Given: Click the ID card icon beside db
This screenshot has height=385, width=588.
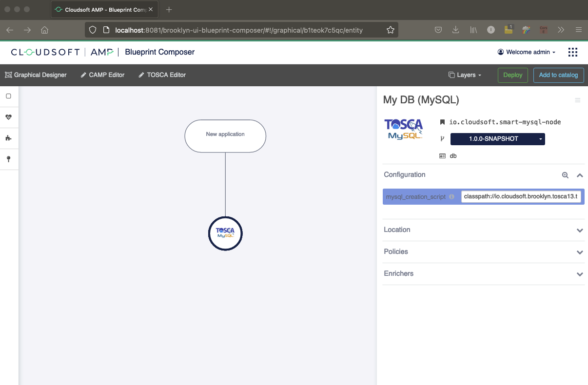Looking at the screenshot, I should point(442,156).
